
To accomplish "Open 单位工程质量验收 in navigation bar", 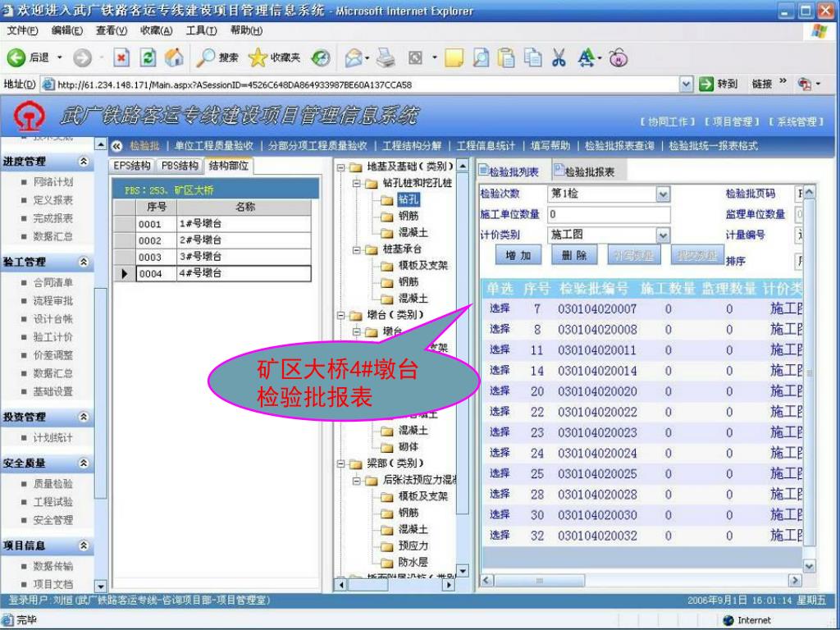I will pos(214,146).
